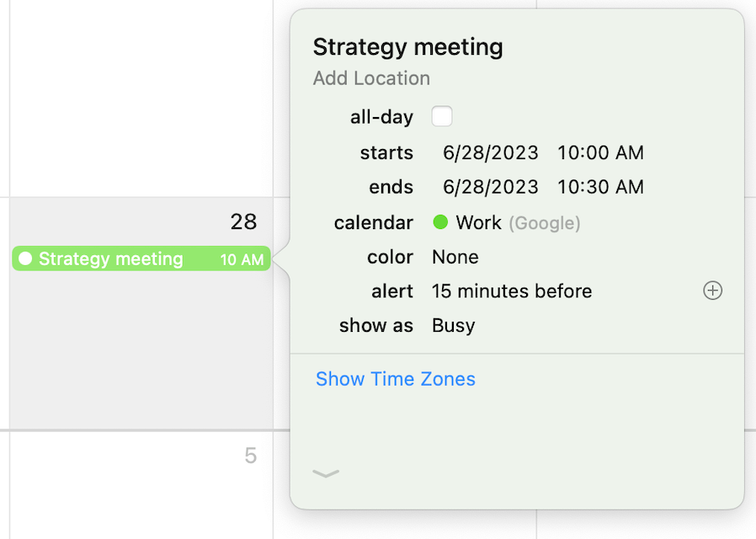Add another alert with the plus icon
The width and height of the screenshot is (756, 539).
coord(712,291)
